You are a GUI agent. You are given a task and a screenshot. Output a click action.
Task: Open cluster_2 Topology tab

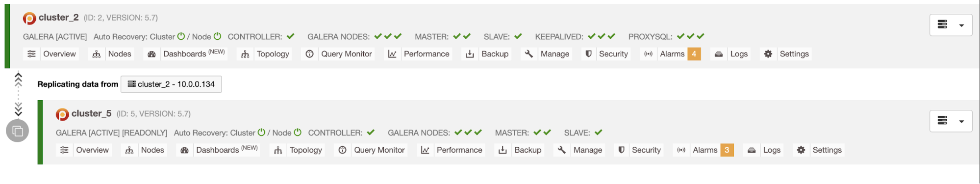point(264,54)
